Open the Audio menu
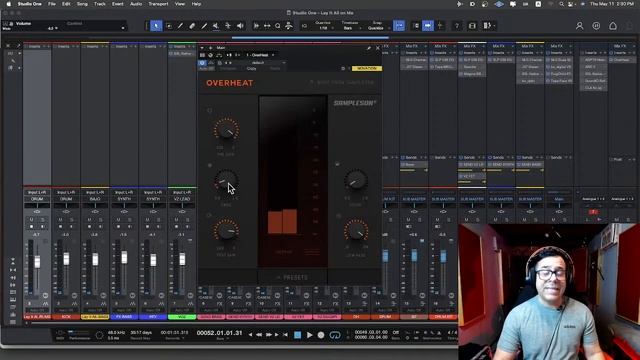This screenshot has height=360, width=640. point(136,4)
